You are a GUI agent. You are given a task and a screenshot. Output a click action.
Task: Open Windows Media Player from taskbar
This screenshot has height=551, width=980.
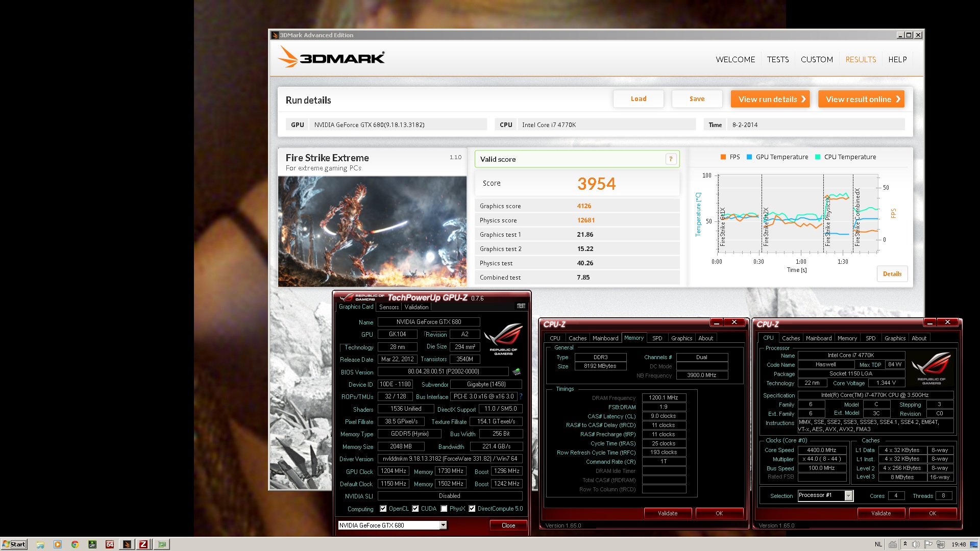[x=58, y=544]
